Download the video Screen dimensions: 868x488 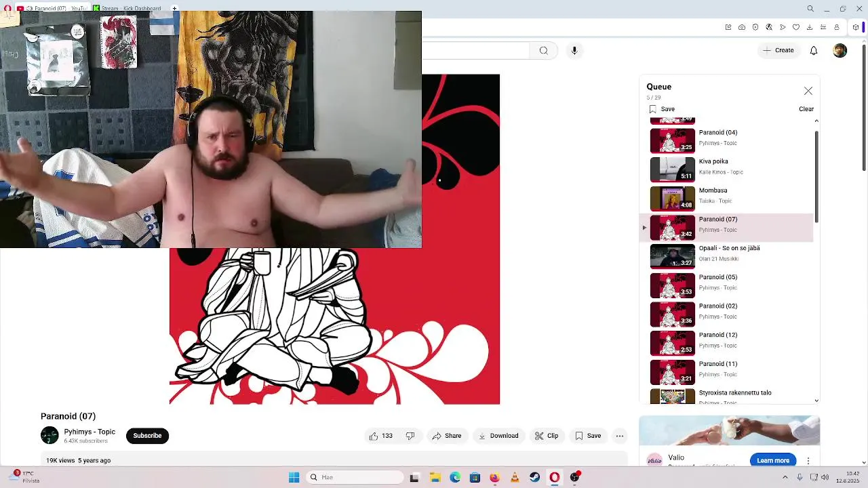tap(498, 436)
